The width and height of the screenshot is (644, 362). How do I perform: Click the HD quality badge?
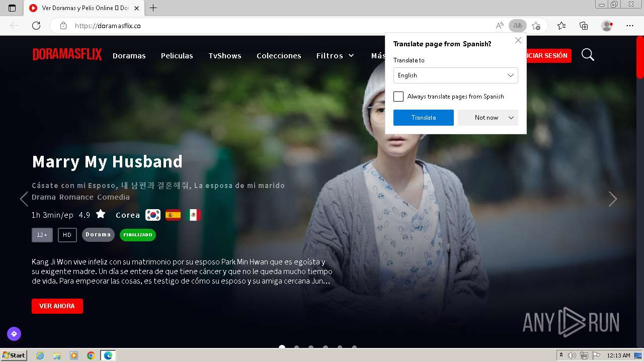(x=67, y=235)
